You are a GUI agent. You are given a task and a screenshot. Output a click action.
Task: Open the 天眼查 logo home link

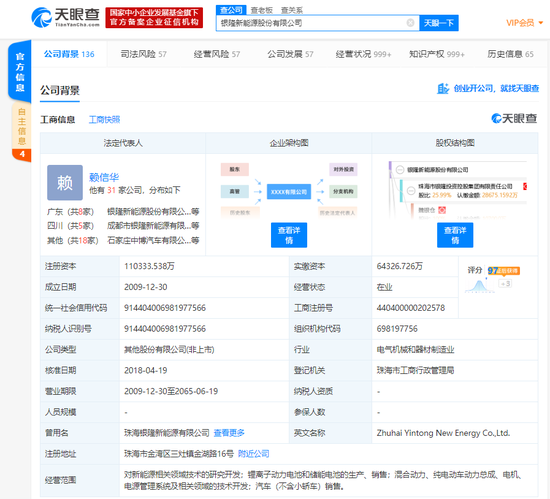point(66,17)
